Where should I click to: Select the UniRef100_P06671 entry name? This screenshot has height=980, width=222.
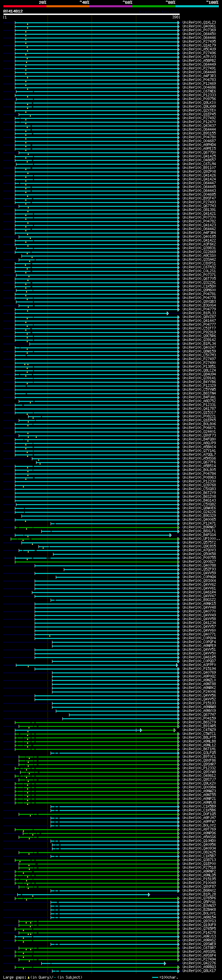[199, 428]
